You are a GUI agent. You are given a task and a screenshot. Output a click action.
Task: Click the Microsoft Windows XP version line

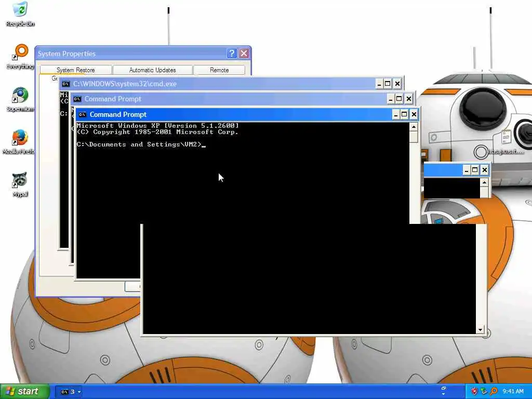point(158,126)
